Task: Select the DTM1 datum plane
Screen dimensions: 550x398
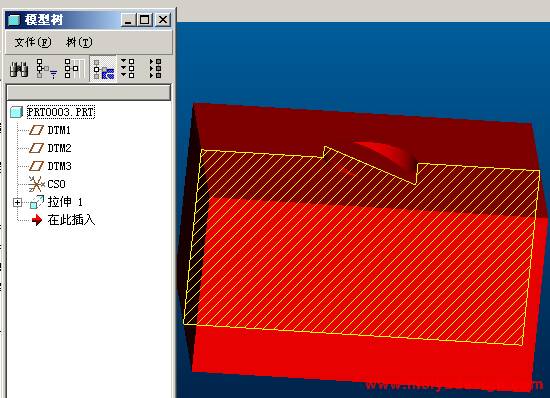Action: click(59, 130)
